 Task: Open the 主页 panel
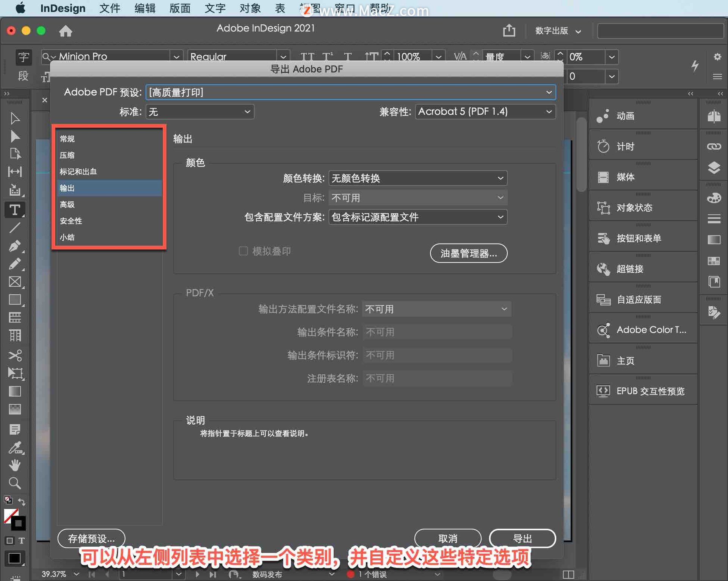(643, 361)
